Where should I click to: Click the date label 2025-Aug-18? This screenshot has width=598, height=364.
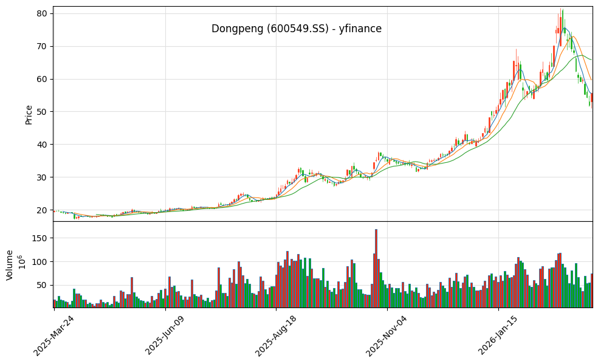click(275, 336)
